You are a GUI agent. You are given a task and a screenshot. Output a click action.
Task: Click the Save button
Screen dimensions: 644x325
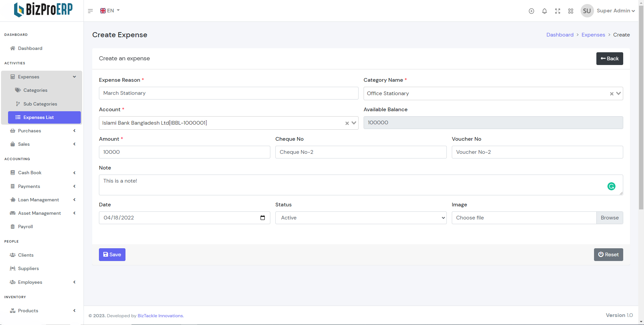[112, 255]
